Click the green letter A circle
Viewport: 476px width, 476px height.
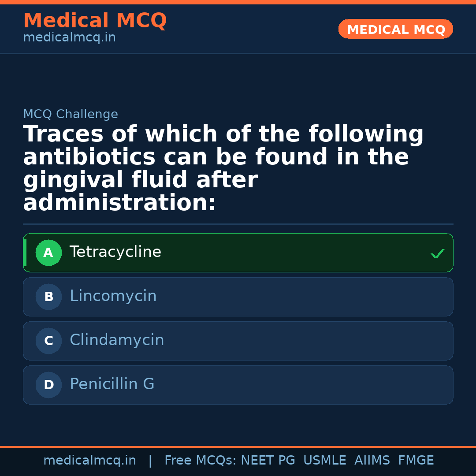(x=48, y=253)
